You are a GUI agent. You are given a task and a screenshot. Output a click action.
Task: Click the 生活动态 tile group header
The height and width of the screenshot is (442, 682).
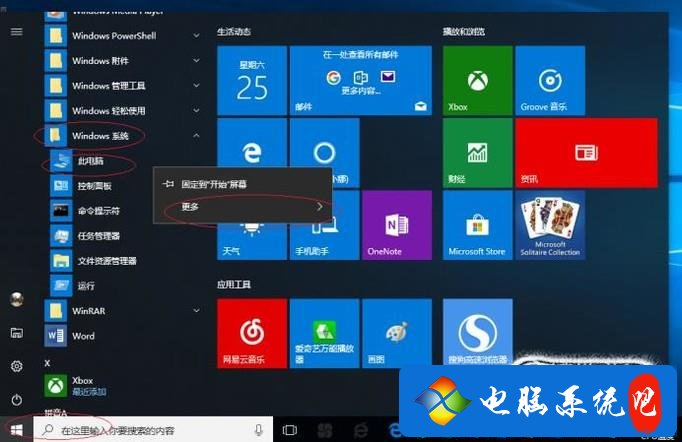[234, 31]
